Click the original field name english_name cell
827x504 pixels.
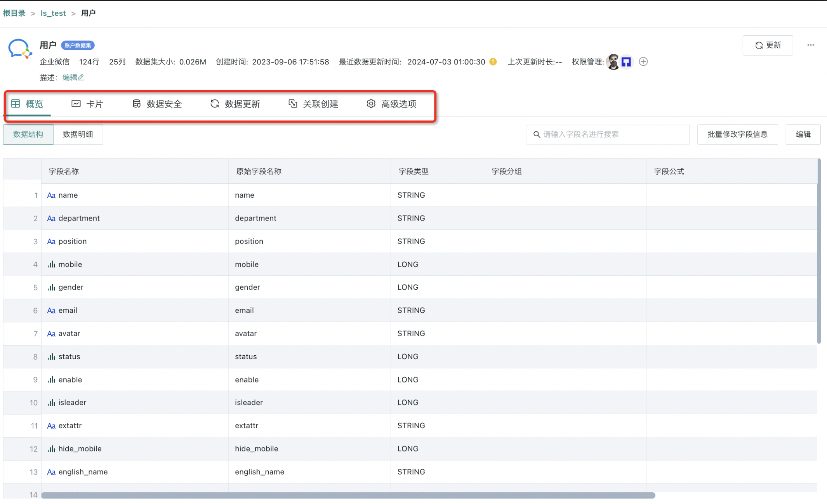(309, 472)
